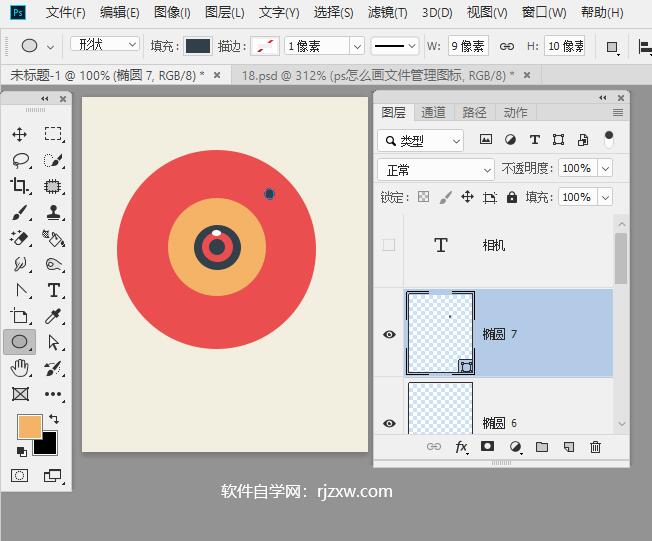The width and height of the screenshot is (652, 541).
Task: Open the 文件(F) menu
Action: (x=66, y=12)
